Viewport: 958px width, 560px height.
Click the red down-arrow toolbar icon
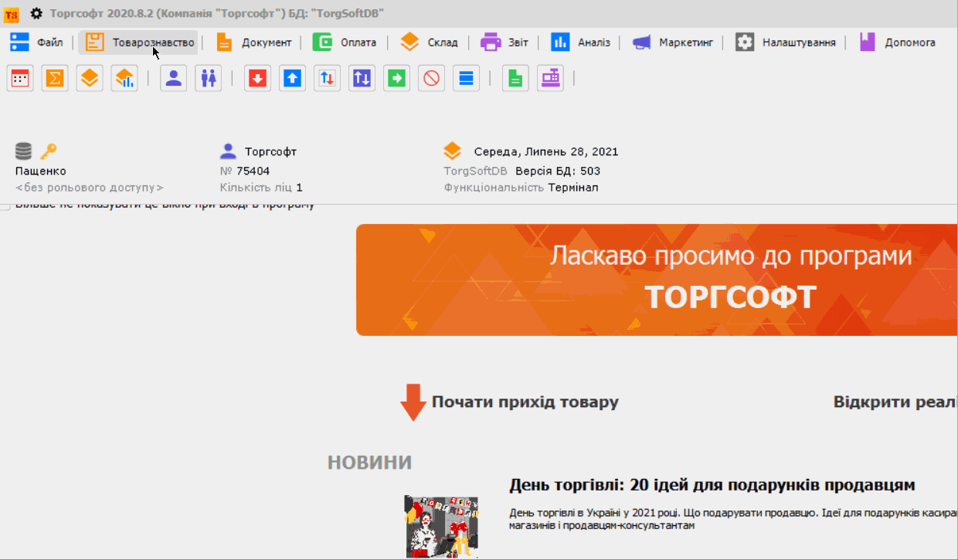(x=257, y=79)
